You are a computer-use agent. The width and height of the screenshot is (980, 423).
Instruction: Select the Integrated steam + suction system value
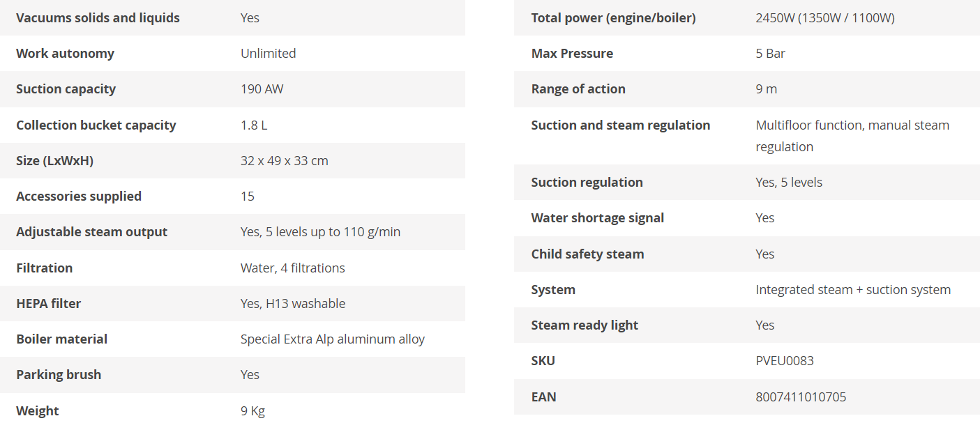853,290
